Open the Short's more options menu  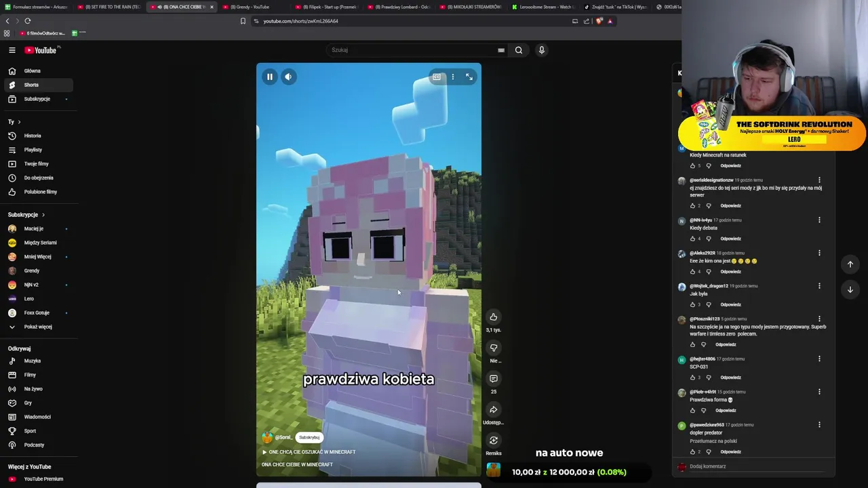453,77
